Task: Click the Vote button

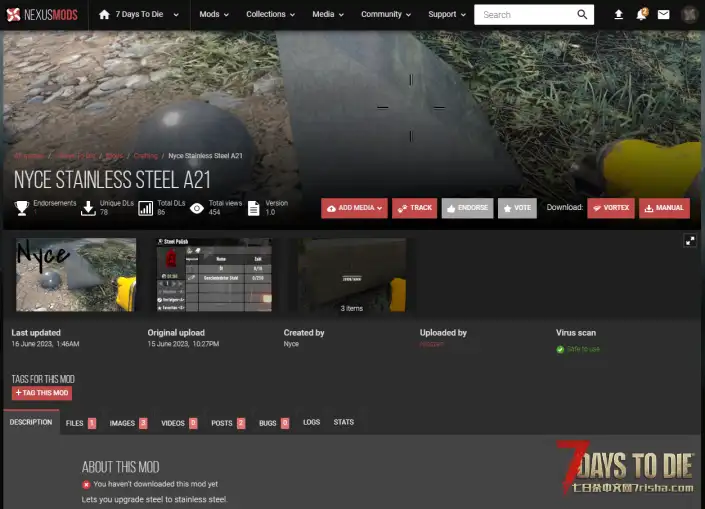Action: [x=518, y=208]
